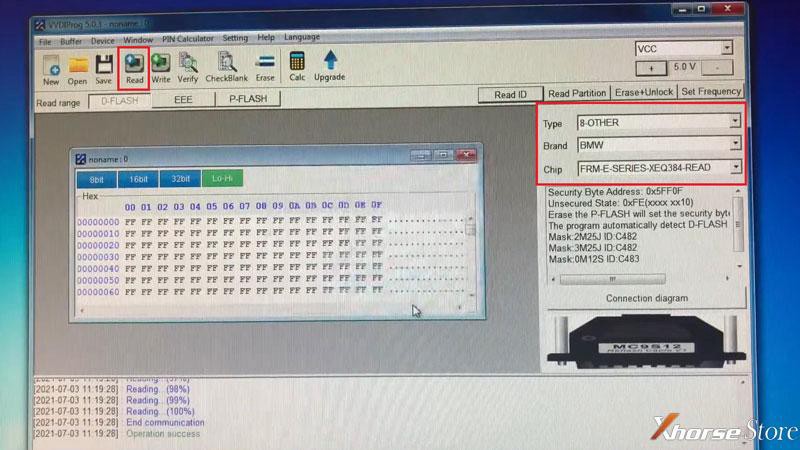The image size is (800, 450).
Task: Switch hex view to 32bit
Action: point(180,179)
